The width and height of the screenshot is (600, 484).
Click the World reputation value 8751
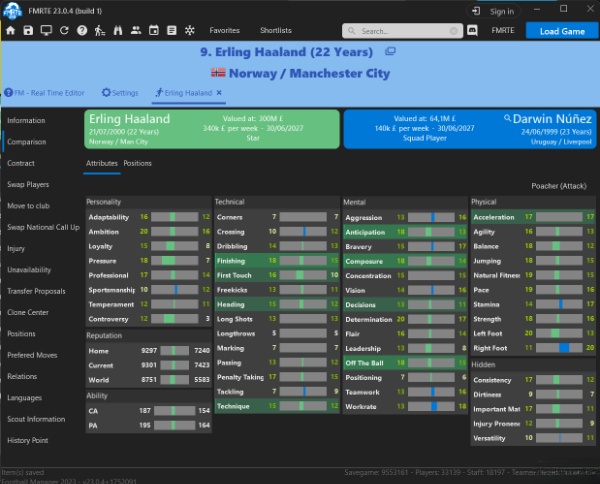(149, 380)
